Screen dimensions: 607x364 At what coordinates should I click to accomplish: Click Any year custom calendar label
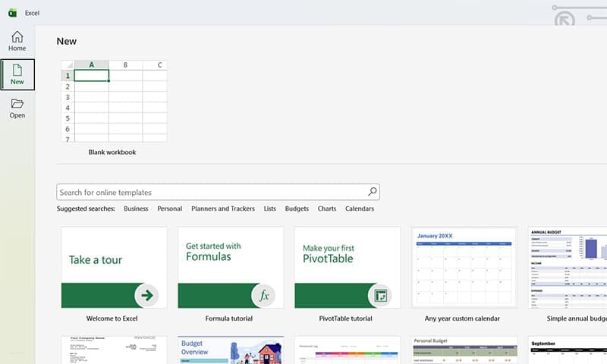(x=462, y=318)
